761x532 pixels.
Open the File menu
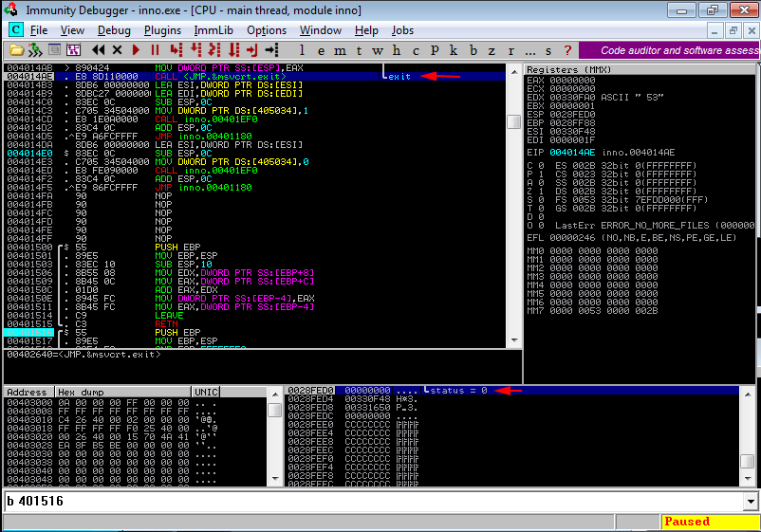point(39,30)
